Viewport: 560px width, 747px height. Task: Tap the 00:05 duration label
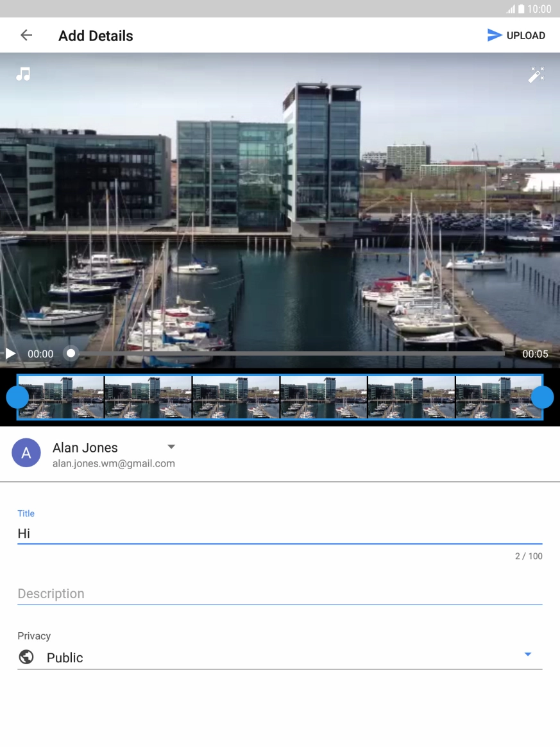coord(535,354)
